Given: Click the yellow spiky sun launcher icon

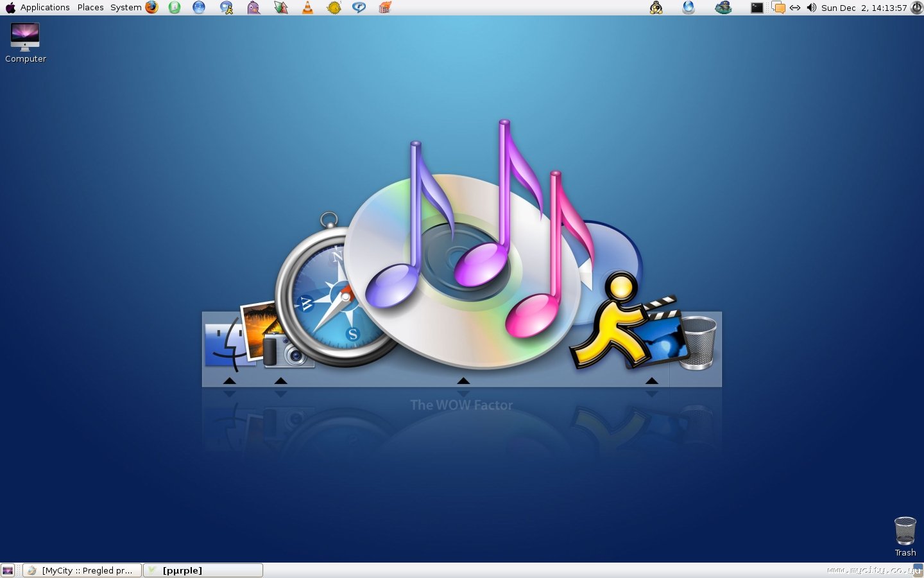Looking at the screenshot, I should click(x=334, y=8).
